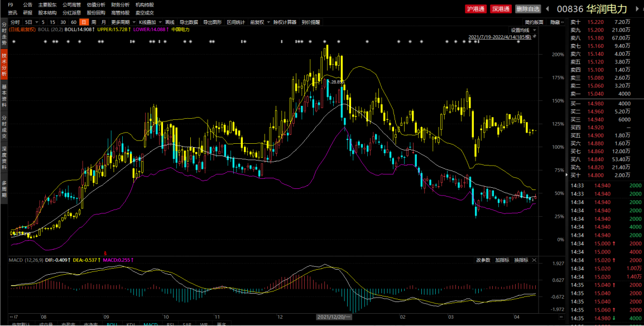Hide side panel via 隐藏 button
Image resolution: width=644 pixels, height=326 pixels.
coord(557,22)
